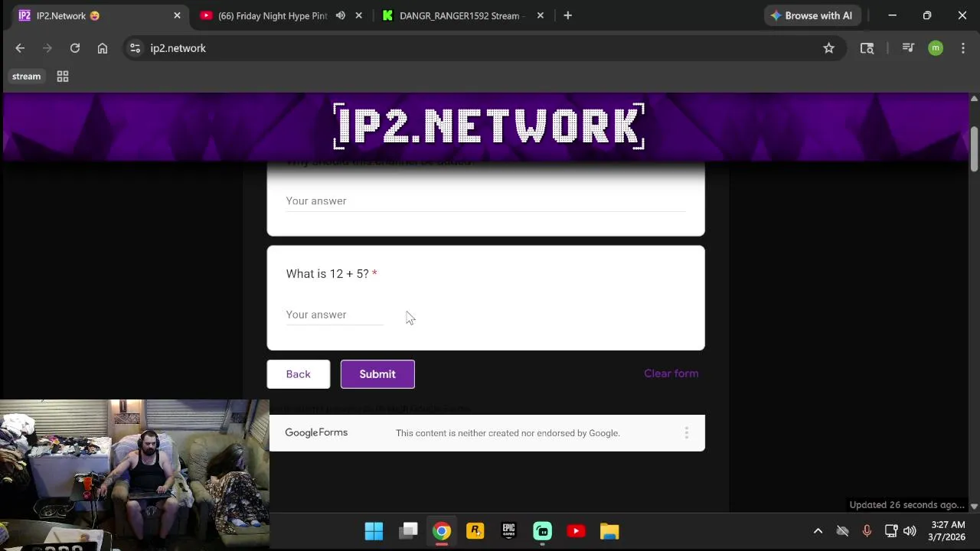Image resolution: width=980 pixels, height=551 pixels.
Task: Click the green profile avatar
Action: 936,48
